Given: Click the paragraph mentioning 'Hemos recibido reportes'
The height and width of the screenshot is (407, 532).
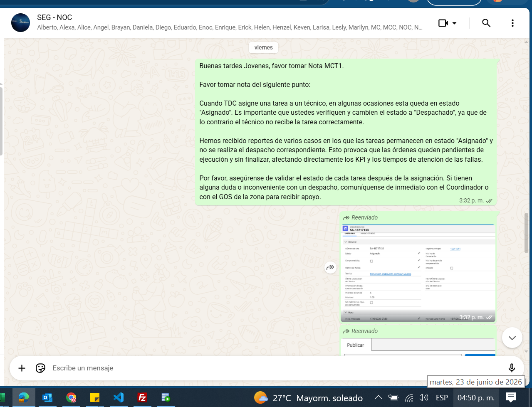Looking at the screenshot, I should pos(346,150).
